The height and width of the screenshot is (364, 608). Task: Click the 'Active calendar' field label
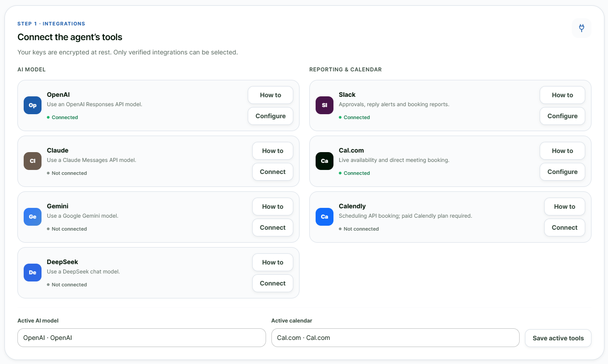point(292,321)
